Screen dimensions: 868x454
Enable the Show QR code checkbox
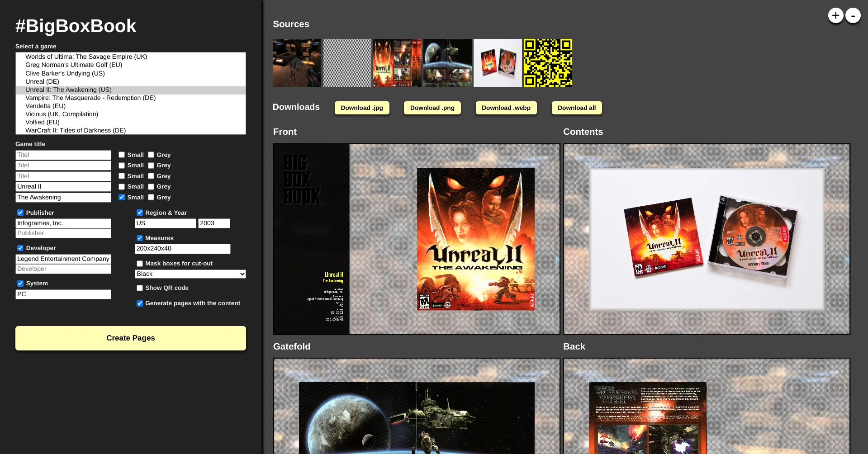pos(140,288)
